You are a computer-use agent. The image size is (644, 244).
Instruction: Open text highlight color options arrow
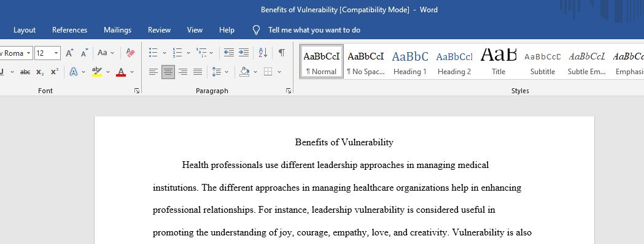(x=108, y=72)
